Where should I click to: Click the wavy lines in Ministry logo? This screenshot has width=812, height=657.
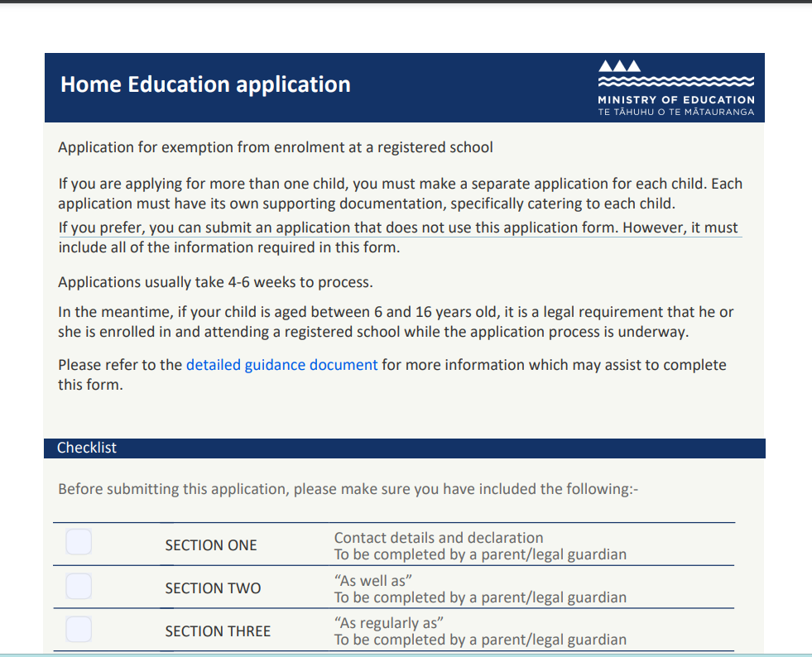pyautogui.click(x=675, y=81)
